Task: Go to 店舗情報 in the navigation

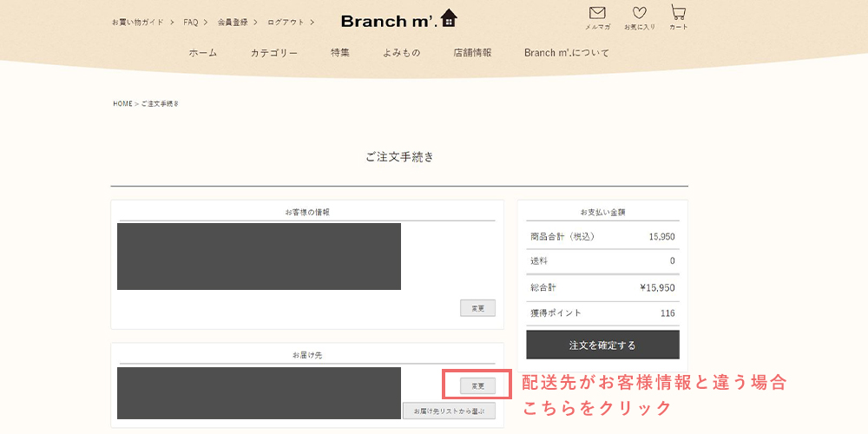Action: [x=472, y=53]
